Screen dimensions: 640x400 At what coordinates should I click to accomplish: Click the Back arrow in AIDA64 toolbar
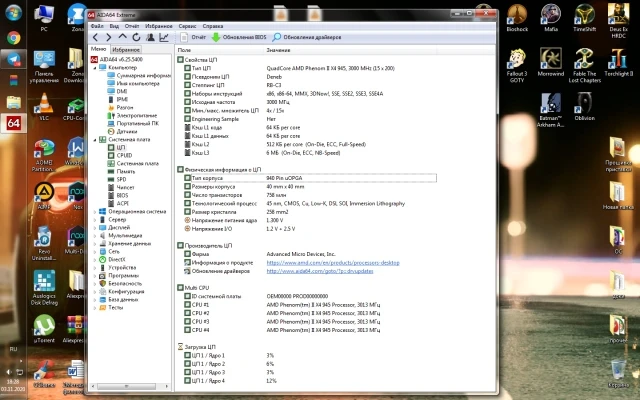[95, 37]
